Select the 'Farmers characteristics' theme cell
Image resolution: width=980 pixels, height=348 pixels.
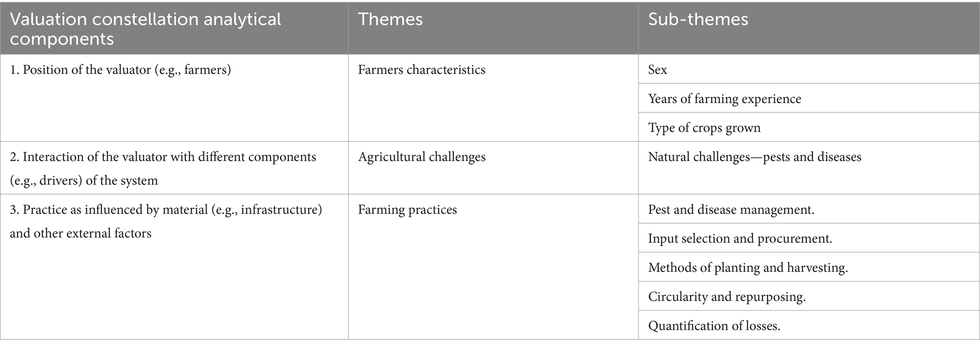coord(421,70)
